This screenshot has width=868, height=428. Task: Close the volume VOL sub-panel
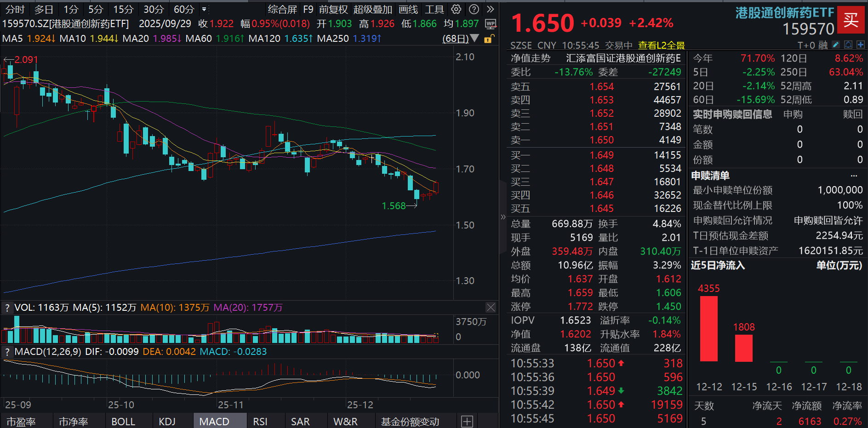point(491,307)
